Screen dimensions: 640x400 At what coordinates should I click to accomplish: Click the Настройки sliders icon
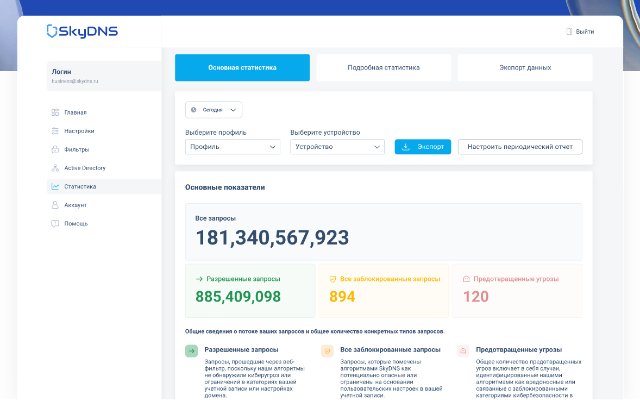point(55,131)
